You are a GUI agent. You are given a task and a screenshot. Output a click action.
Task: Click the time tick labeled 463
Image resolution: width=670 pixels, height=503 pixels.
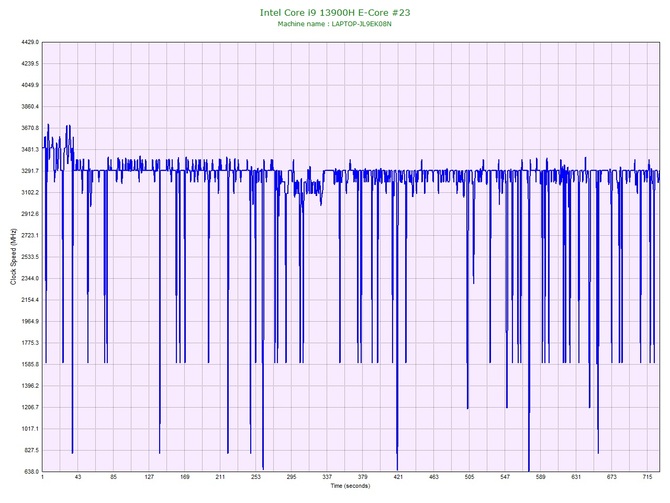pos(434,477)
